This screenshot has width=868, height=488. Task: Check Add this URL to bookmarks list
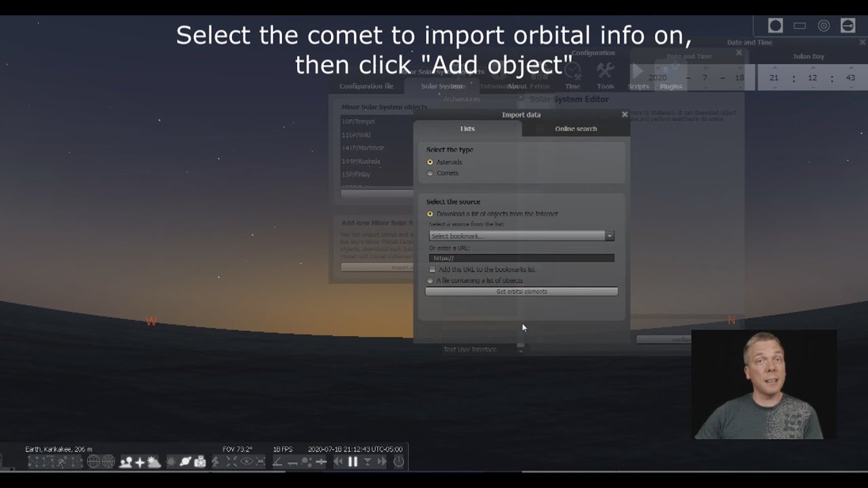pyautogui.click(x=433, y=269)
